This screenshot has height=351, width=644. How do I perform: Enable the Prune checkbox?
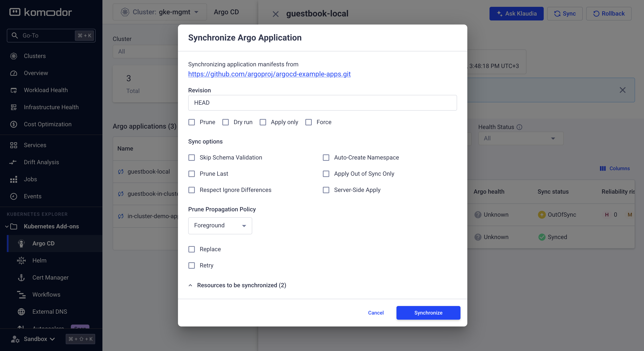[192, 122]
